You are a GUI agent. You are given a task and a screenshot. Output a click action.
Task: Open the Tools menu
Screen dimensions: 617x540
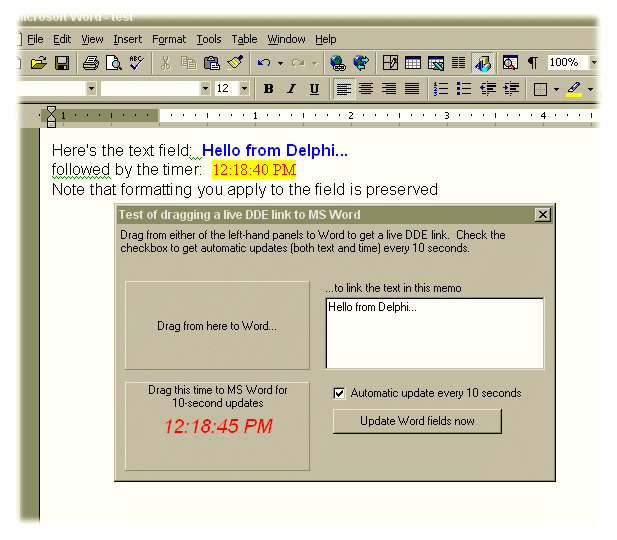click(x=209, y=39)
